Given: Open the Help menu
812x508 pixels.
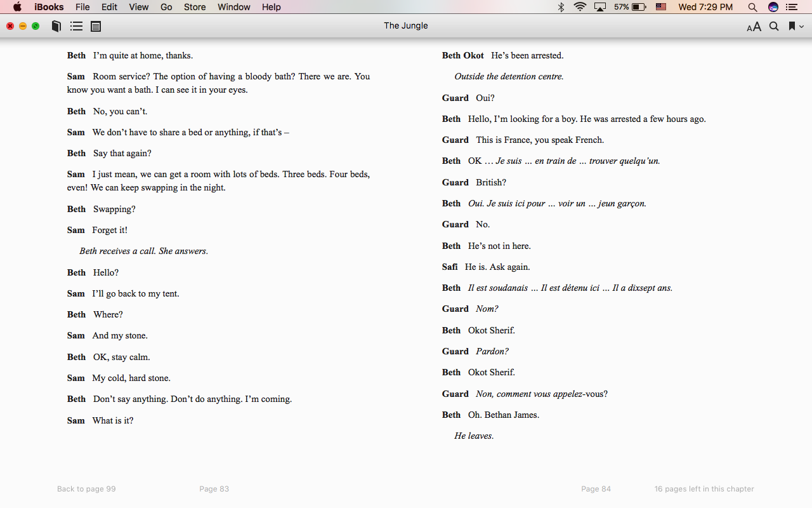Looking at the screenshot, I should [x=271, y=7].
